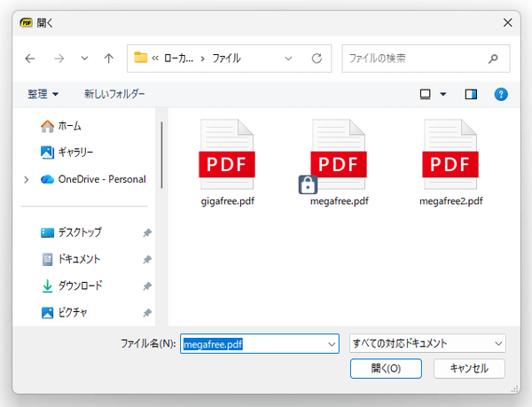
Task: Click pin icon beside ダウンロード
Action: click(147, 286)
